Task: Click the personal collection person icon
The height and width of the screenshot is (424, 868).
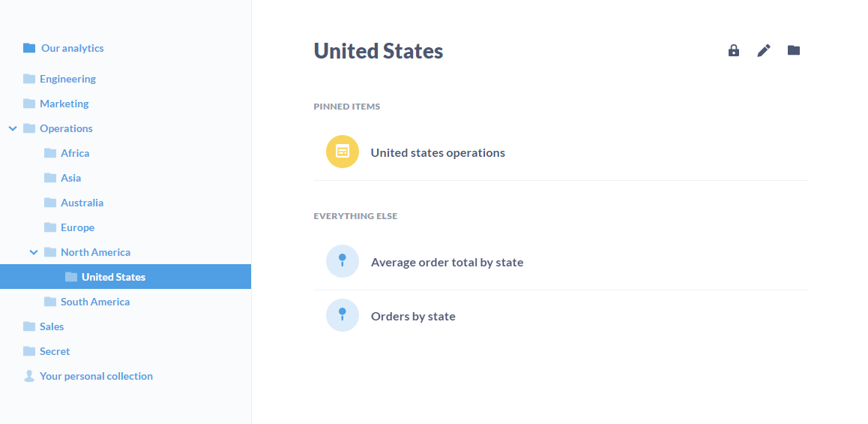Action: (29, 376)
